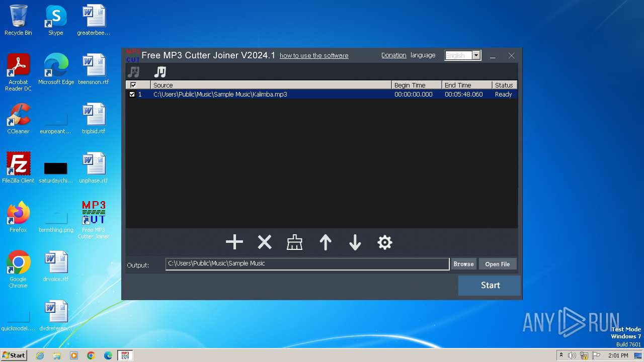This screenshot has width=644, height=362.
Task: Click the End Time value 00:05:48.060
Action: point(463,94)
